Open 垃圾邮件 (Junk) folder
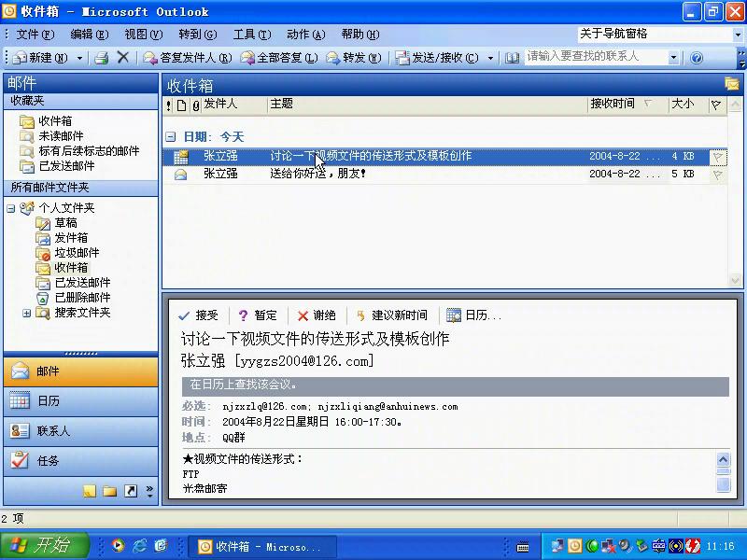The image size is (747, 560). (x=77, y=253)
